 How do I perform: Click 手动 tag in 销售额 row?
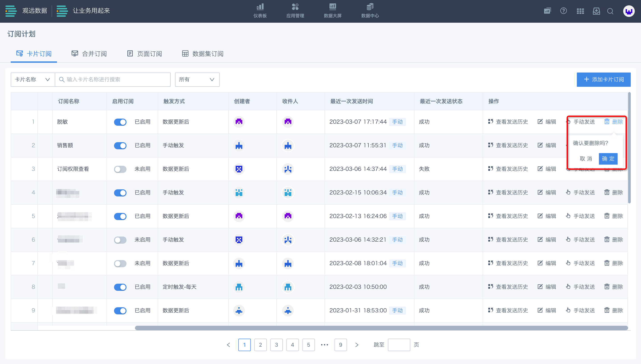397,145
